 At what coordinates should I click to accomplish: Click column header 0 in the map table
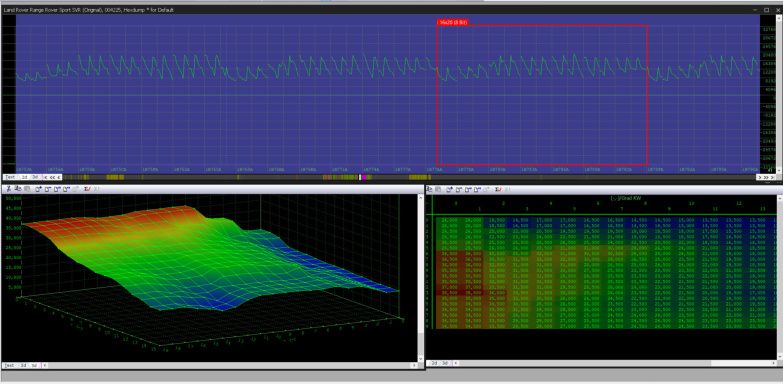pyautogui.click(x=456, y=204)
